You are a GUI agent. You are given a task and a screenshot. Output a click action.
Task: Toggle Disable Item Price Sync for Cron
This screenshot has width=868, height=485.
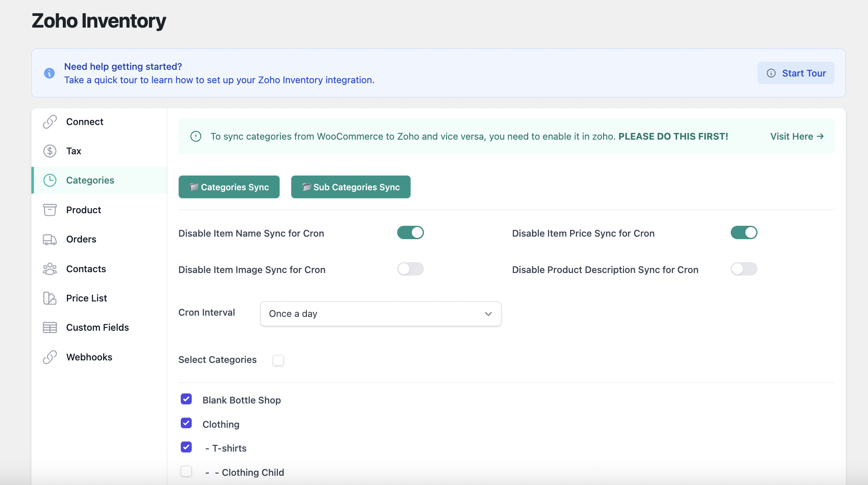(x=744, y=232)
